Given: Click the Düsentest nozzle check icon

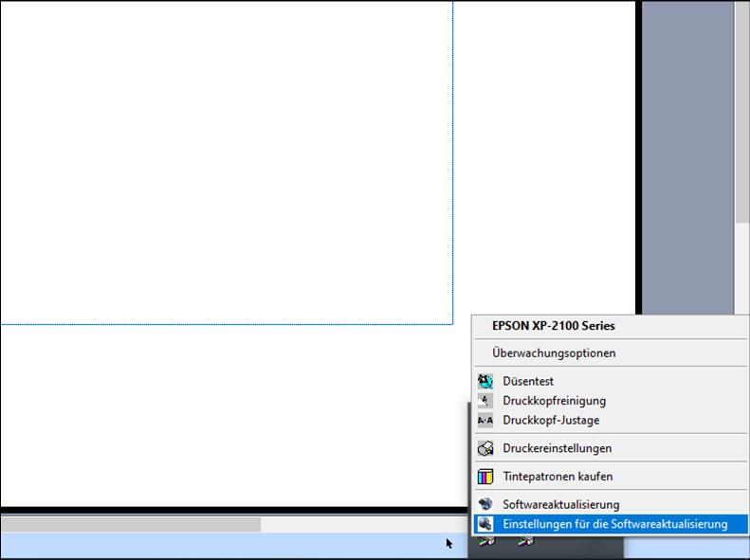Looking at the screenshot, I should pyautogui.click(x=485, y=381).
